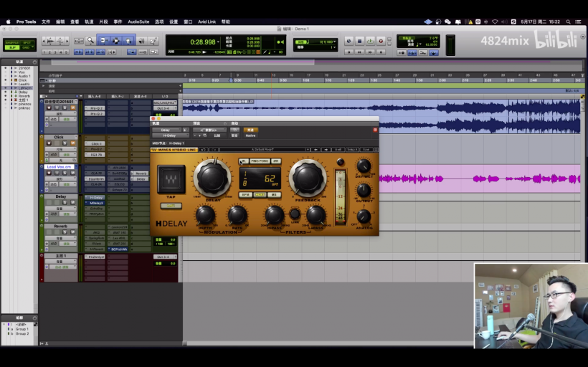Open the AudioSuite menu
The height and width of the screenshot is (367, 588).
[138, 22]
